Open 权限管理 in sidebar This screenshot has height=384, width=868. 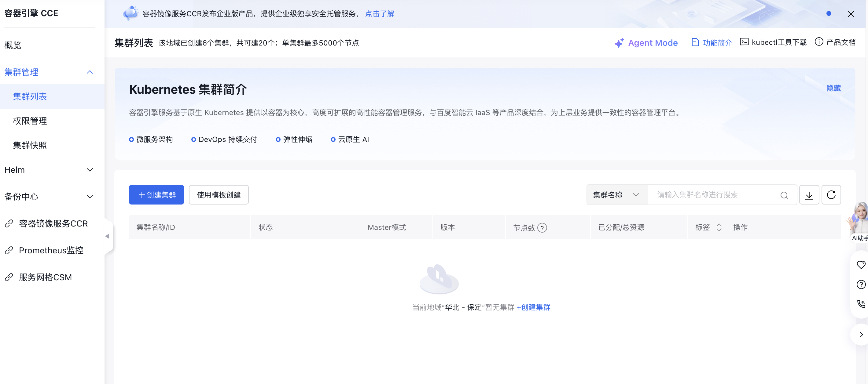tap(30, 121)
